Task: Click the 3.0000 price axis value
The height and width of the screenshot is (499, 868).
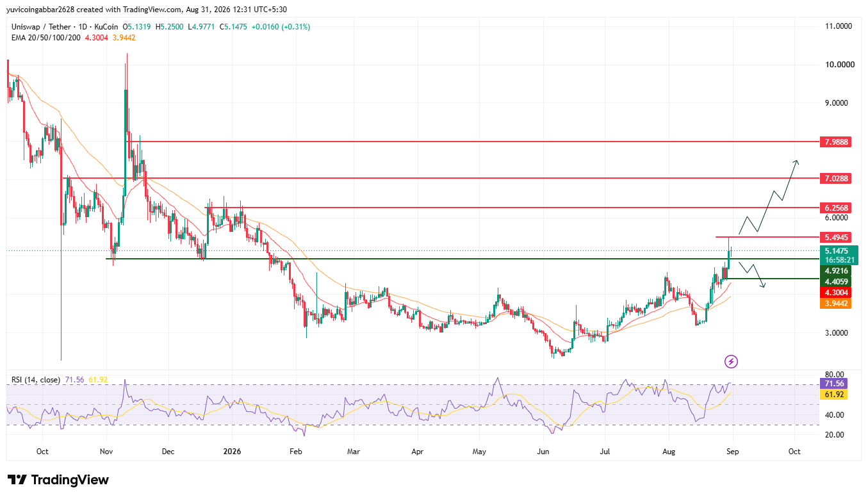Action: 838,332
